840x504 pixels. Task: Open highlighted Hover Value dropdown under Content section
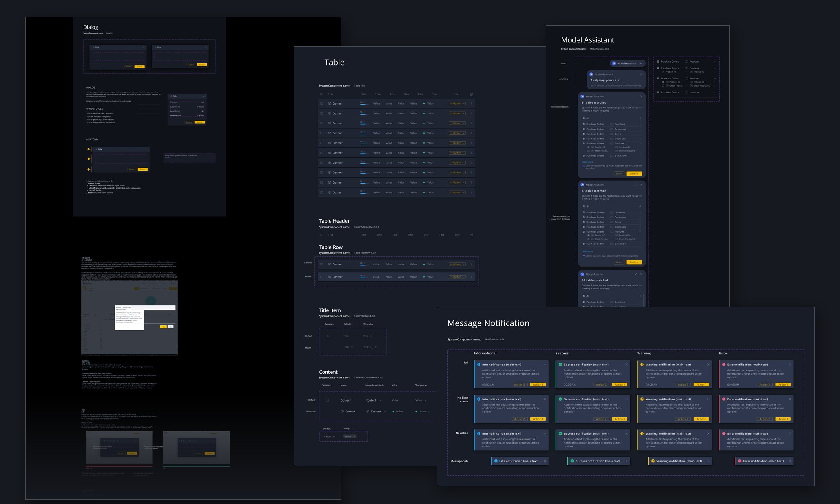click(350, 437)
